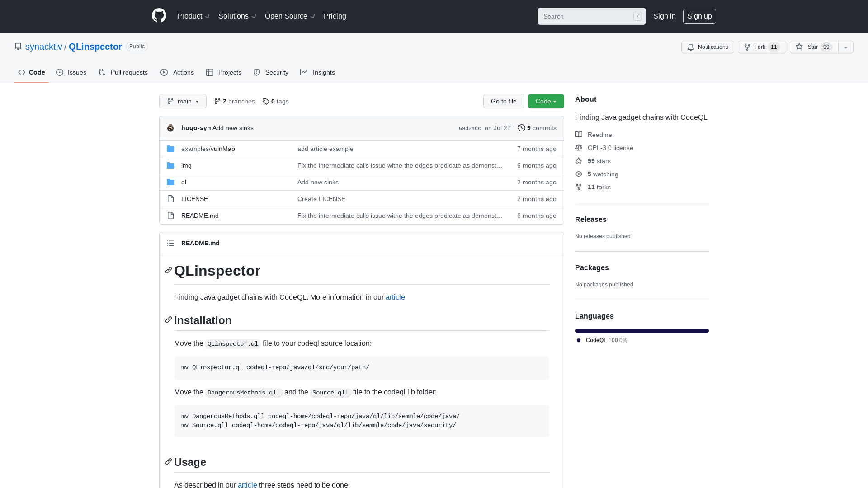Switch to the Projects tab
The image size is (868, 488).
click(x=224, y=72)
